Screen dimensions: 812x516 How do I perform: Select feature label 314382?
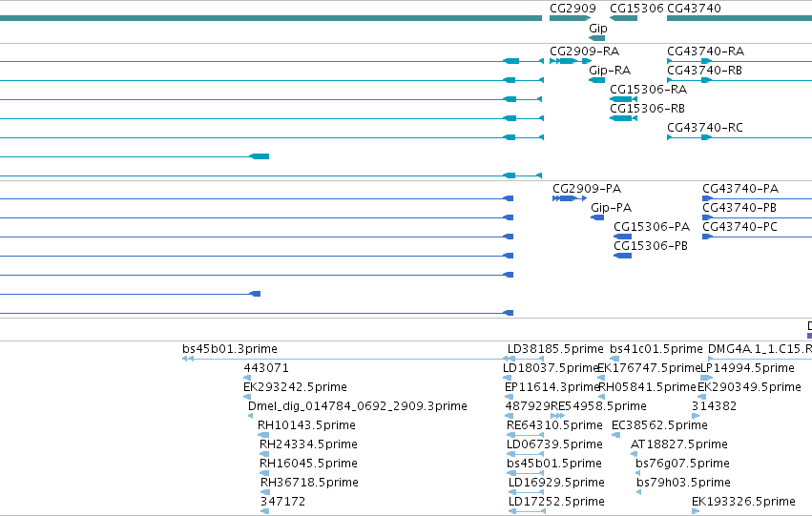coord(714,407)
